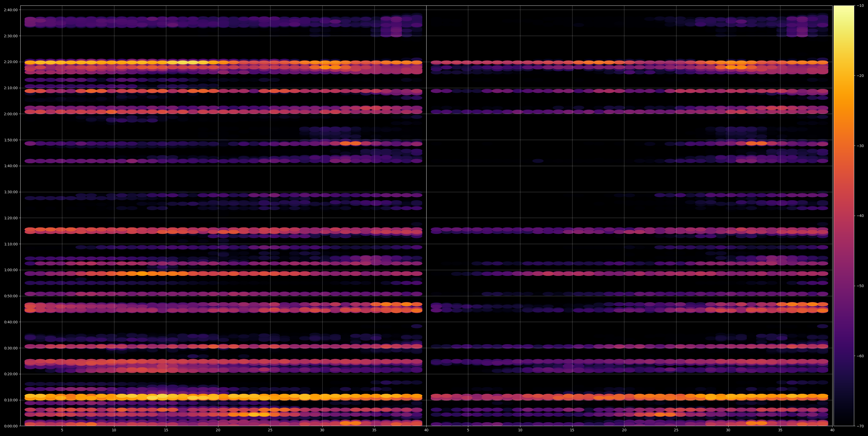Click x-axis label 15 of the left plot

point(166,430)
